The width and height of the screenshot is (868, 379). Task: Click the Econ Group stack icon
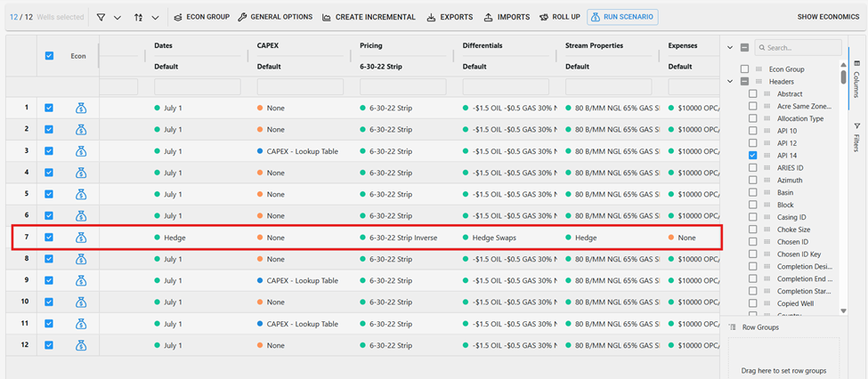pos(177,17)
